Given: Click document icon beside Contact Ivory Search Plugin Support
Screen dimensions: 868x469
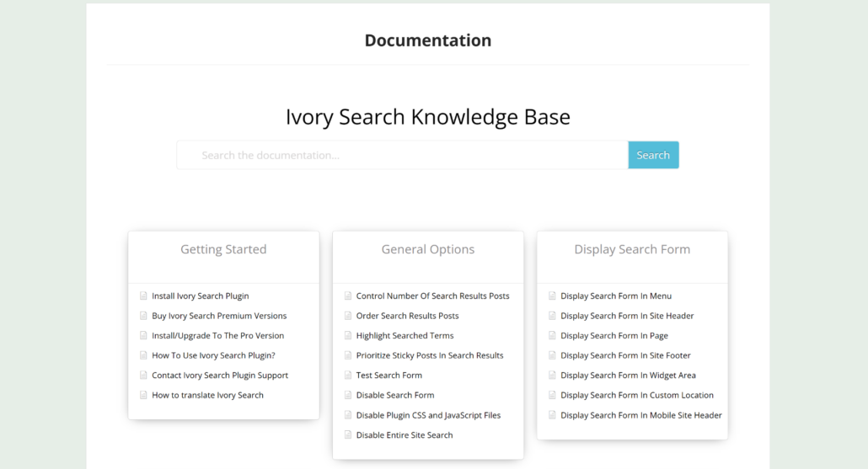Looking at the screenshot, I should coord(143,376).
